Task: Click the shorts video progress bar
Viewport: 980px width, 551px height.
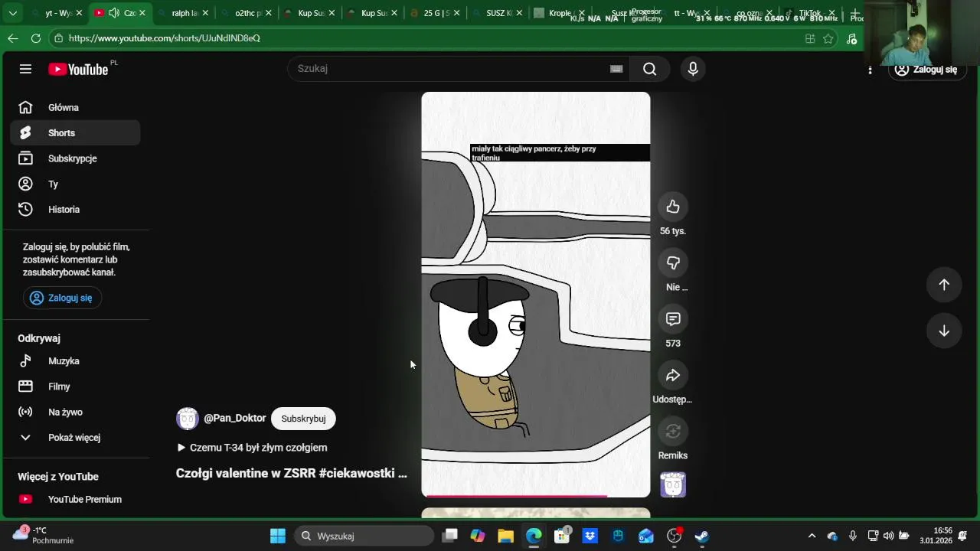Action: pos(536,496)
